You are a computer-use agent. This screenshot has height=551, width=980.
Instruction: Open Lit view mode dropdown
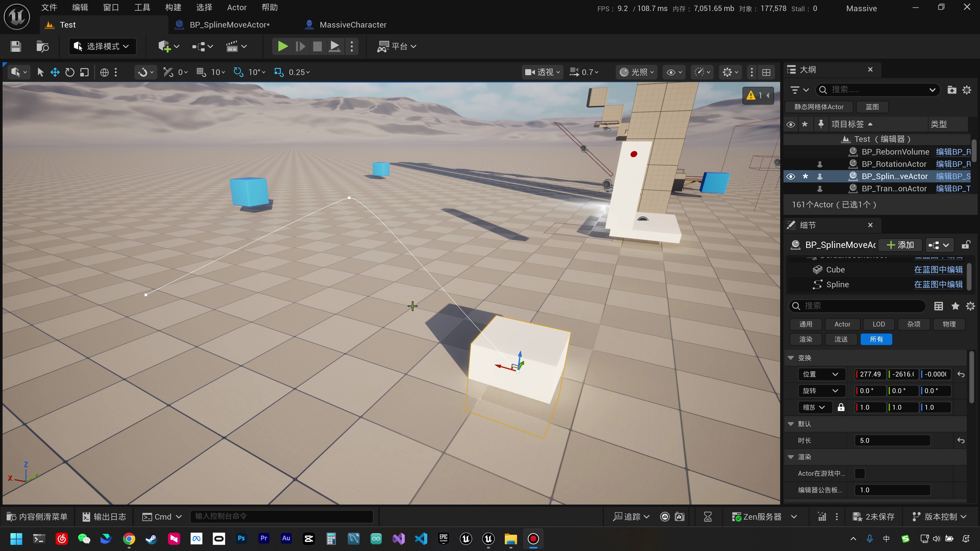(636, 72)
